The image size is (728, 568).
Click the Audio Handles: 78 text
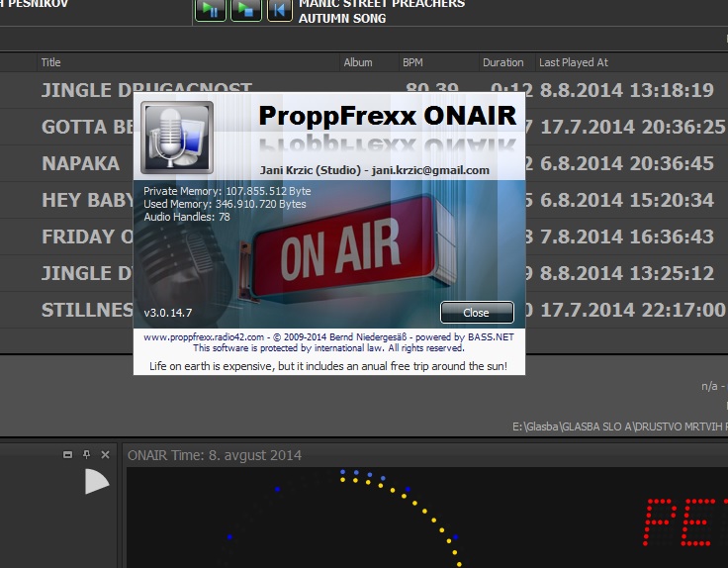click(187, 217)
